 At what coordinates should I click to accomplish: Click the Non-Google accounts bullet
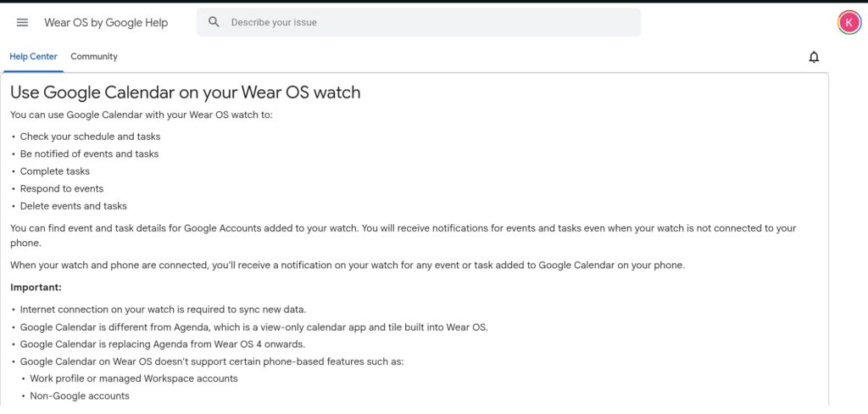(80, 395)
